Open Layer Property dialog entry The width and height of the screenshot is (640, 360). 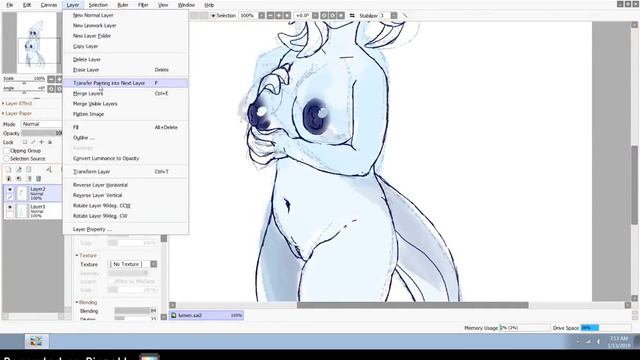[125, 229]
